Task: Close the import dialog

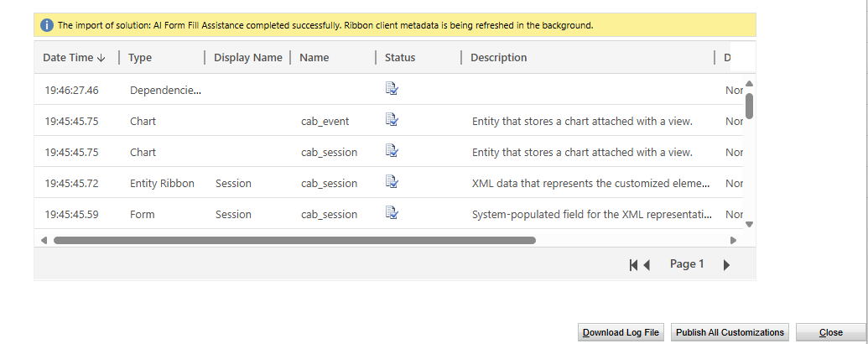Action: (x=831, y=332)
